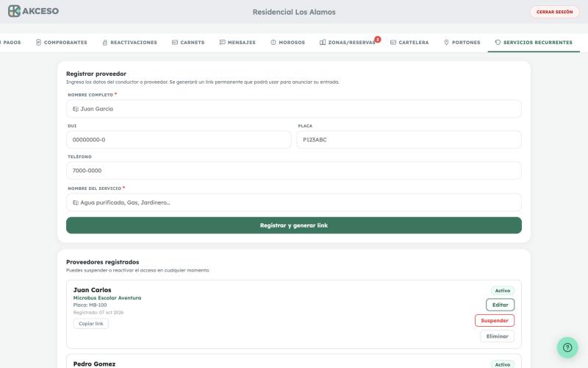Click the Zonas/Reservas map icon
The image size is (588, 368).
click(x=323, y=43)
